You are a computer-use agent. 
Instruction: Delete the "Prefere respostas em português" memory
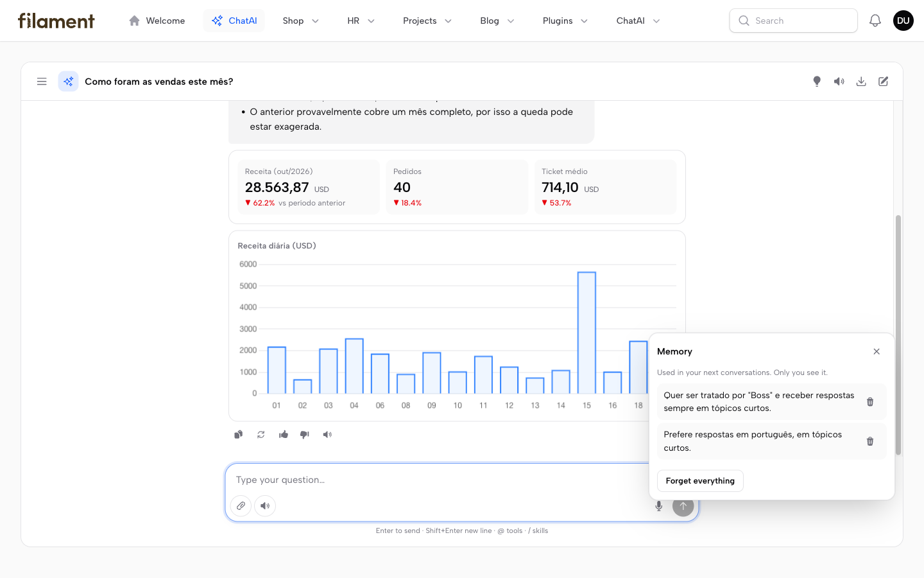tap(870, 441)
